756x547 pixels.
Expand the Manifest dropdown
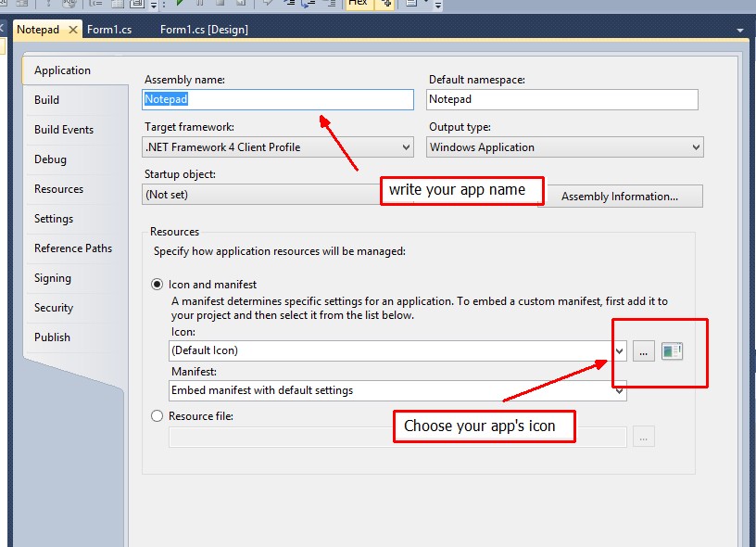(397, 390)
